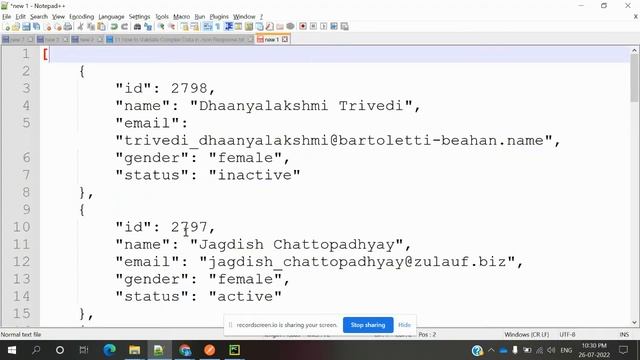
Task: Open the Tools menu
Action: tap(162, 17)
